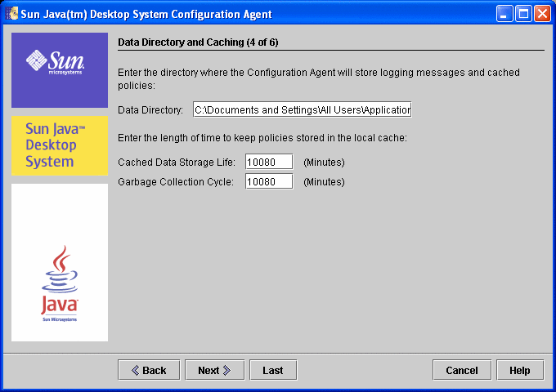Focus the Garbage Collection Cycle field
Screen dimensions: 556x392
[269, 181]
